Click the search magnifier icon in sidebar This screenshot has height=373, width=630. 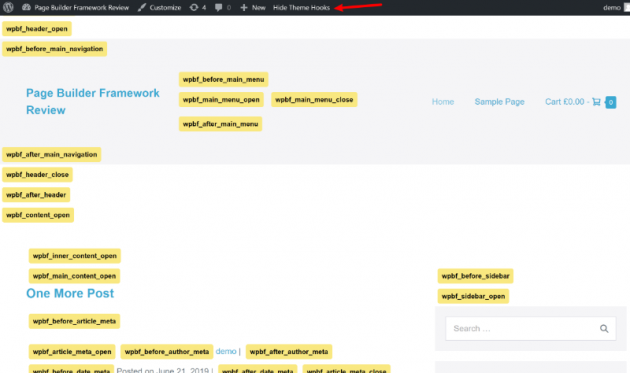pos(604,328)
